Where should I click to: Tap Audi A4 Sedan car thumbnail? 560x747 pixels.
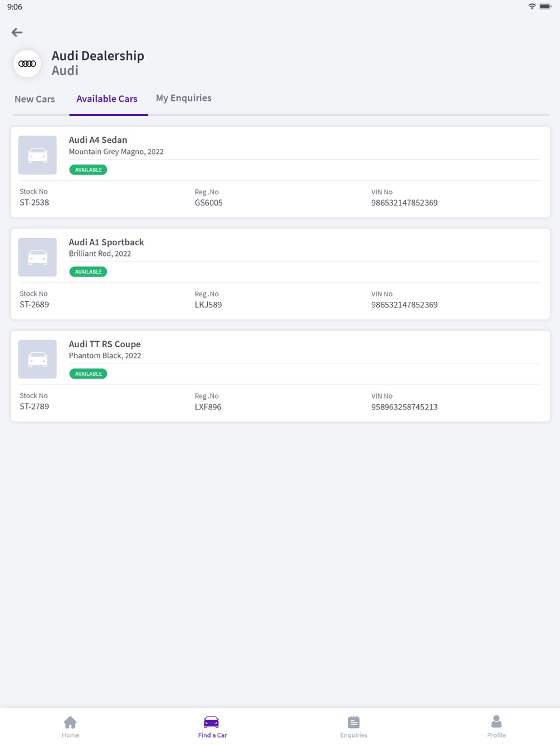point(38,155)
